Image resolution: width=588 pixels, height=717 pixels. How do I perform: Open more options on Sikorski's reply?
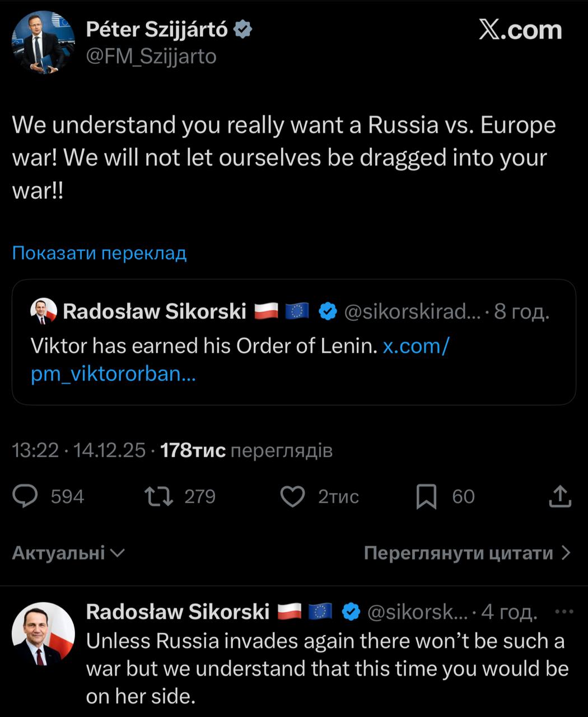tap(563, 612)
